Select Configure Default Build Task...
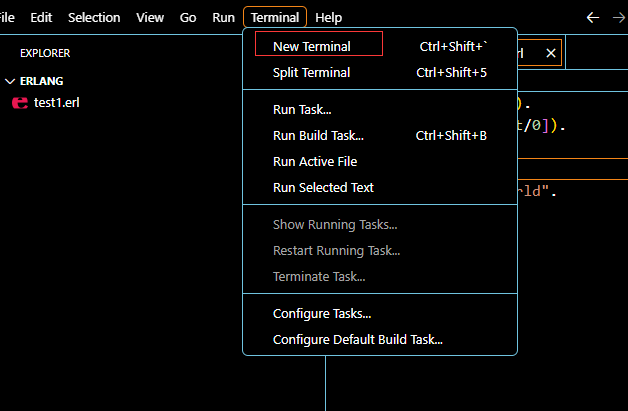This screenshot has height=411, width=628. [357, 339]
